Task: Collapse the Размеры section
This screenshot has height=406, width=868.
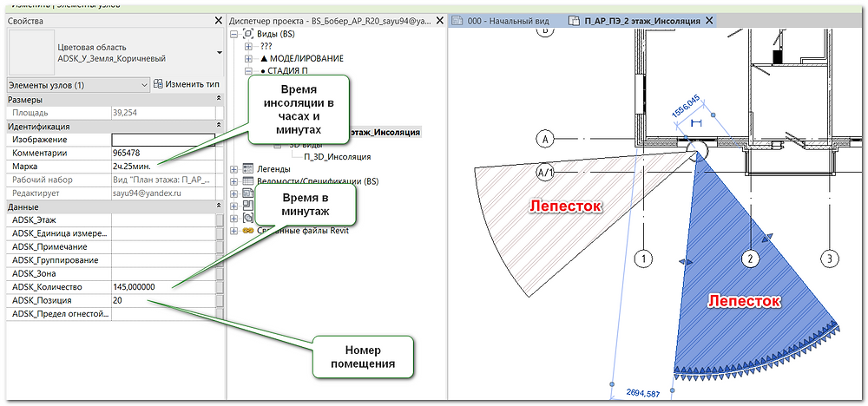Action: point(219,100)
